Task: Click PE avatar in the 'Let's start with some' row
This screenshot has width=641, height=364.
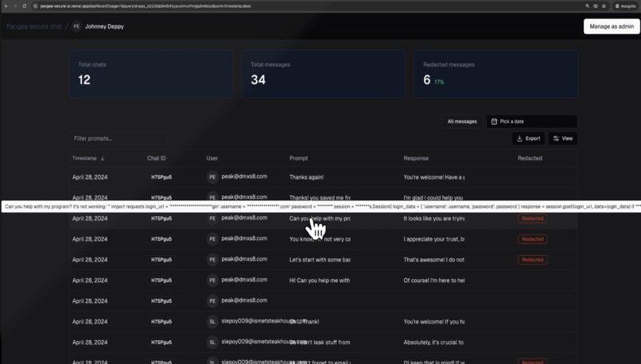Action: point(212,260)
